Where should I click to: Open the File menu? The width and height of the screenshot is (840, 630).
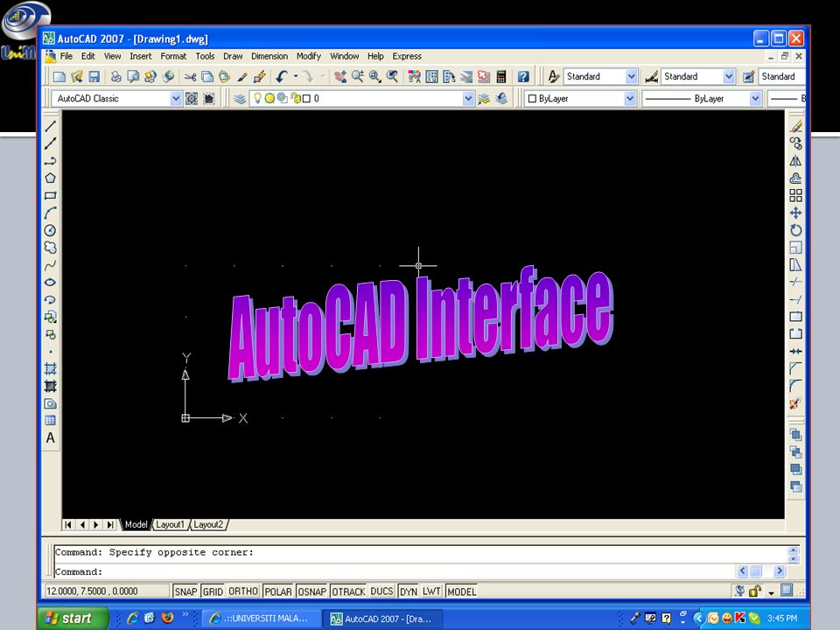[x=66, y=56]
